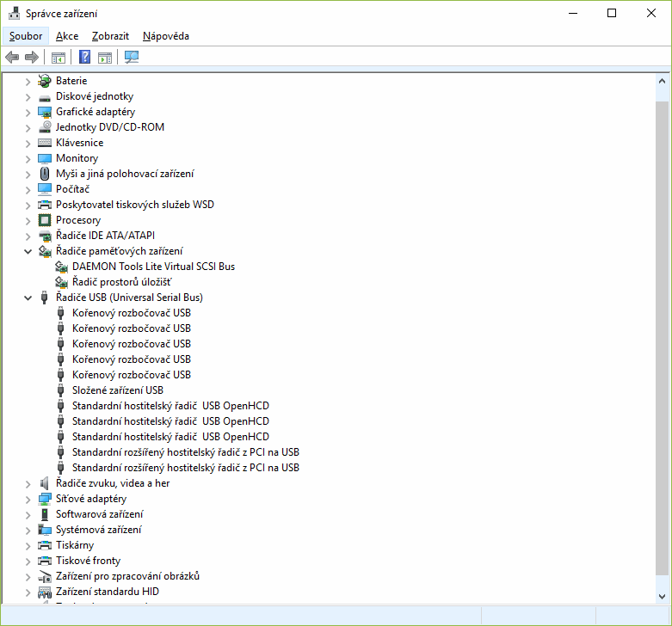Click the Procesory category icon

[x=45, y=220]
